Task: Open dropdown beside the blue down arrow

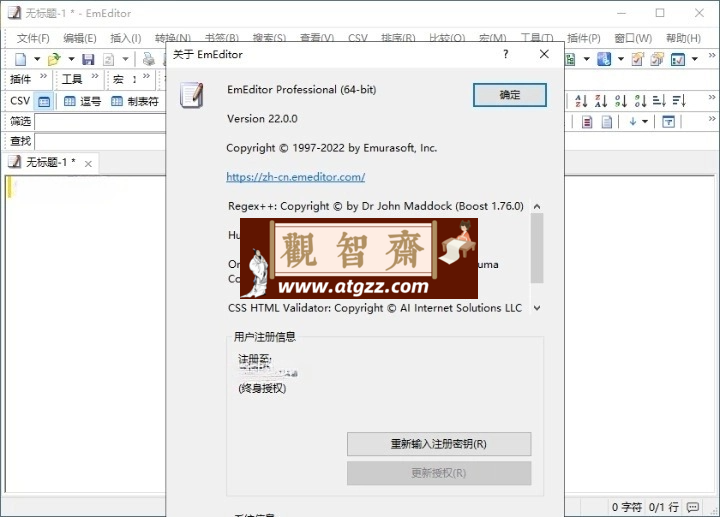Action: coord(645,122)
